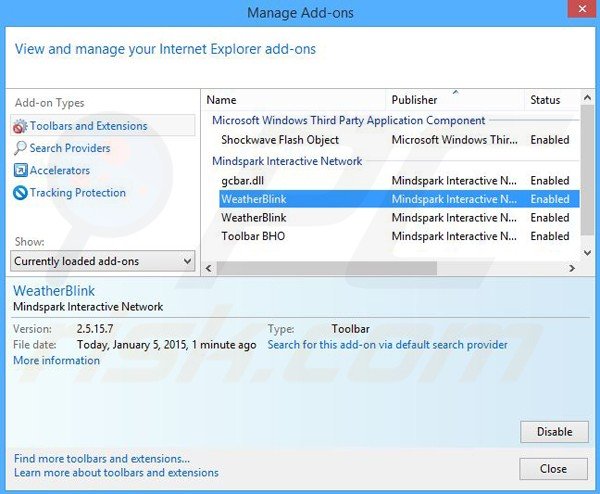Screen dimensions: 600x494
Task: Click the Close button
Action: coord(553,469)
